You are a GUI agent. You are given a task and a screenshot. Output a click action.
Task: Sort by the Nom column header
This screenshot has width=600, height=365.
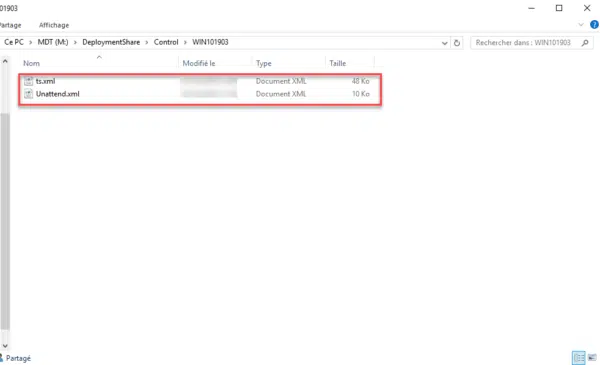click(31, 64)
